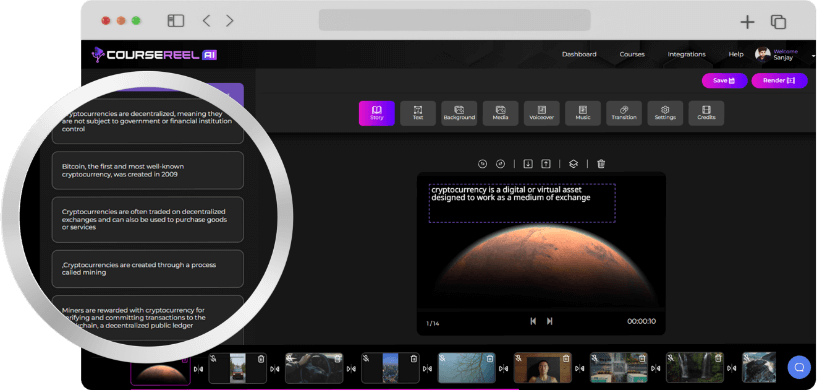Switch to the Background tab
Viewport: 818px width, 390px height.
[x=459, y=113]
